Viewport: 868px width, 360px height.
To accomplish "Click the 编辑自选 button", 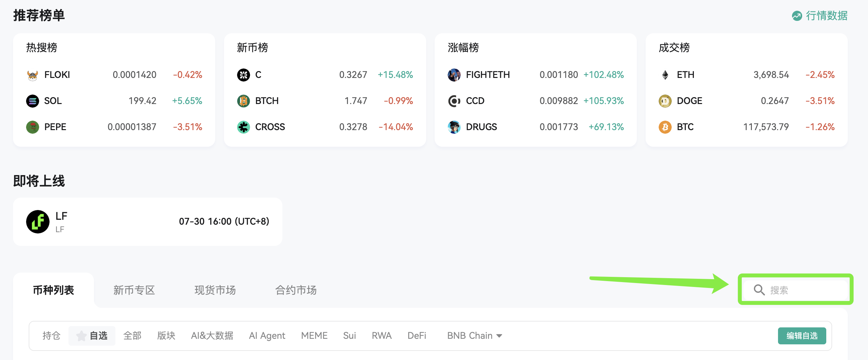I will [801, 336].
